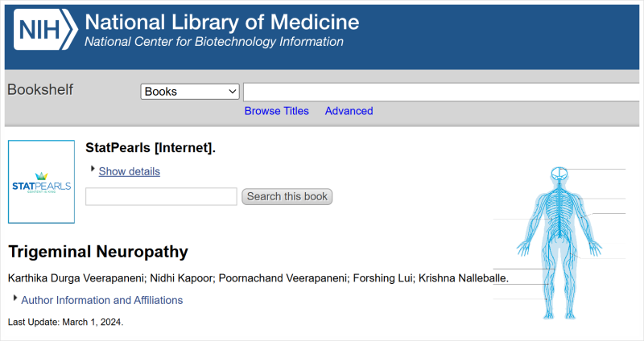Open the StatPearls book cover thumbnail
The image size is (644, 341).
coord(41,182)
